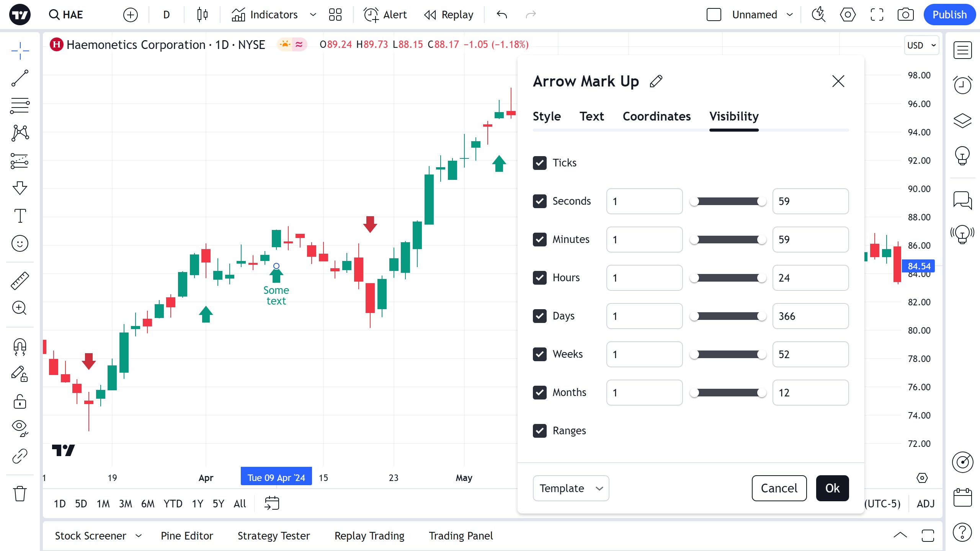Take a chart snapshot with camera icon
The height and width of the screenshot is (551, 980).
tap(905, 15)
